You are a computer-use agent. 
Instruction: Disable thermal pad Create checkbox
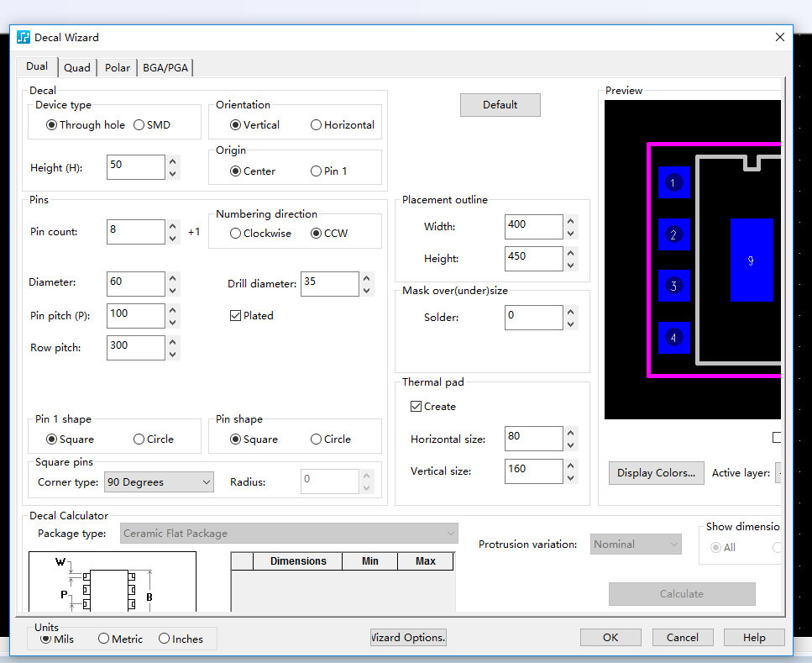416,407
